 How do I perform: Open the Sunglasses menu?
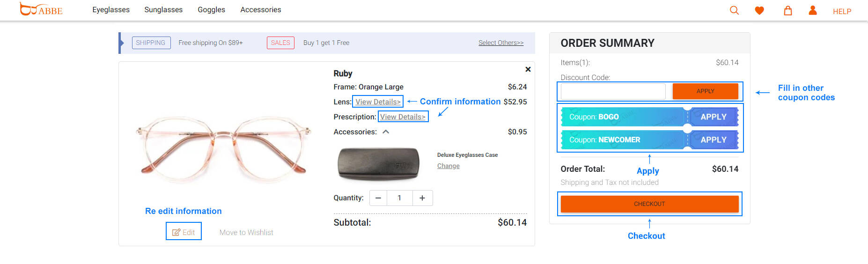(x=163, y=10)
